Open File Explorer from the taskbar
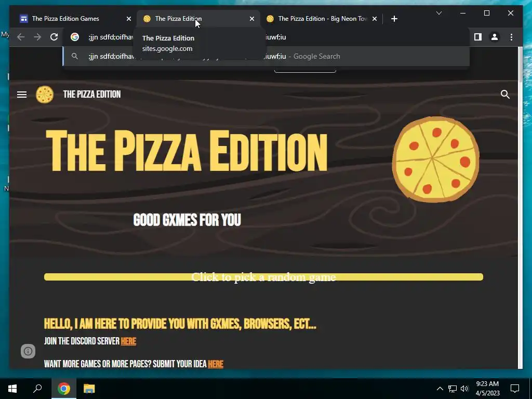 pos(89,389)
